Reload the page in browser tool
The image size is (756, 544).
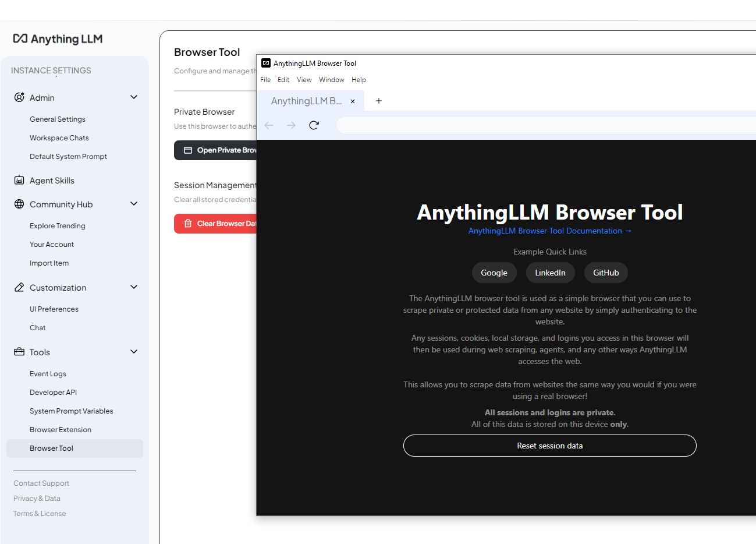pos(314,125)
